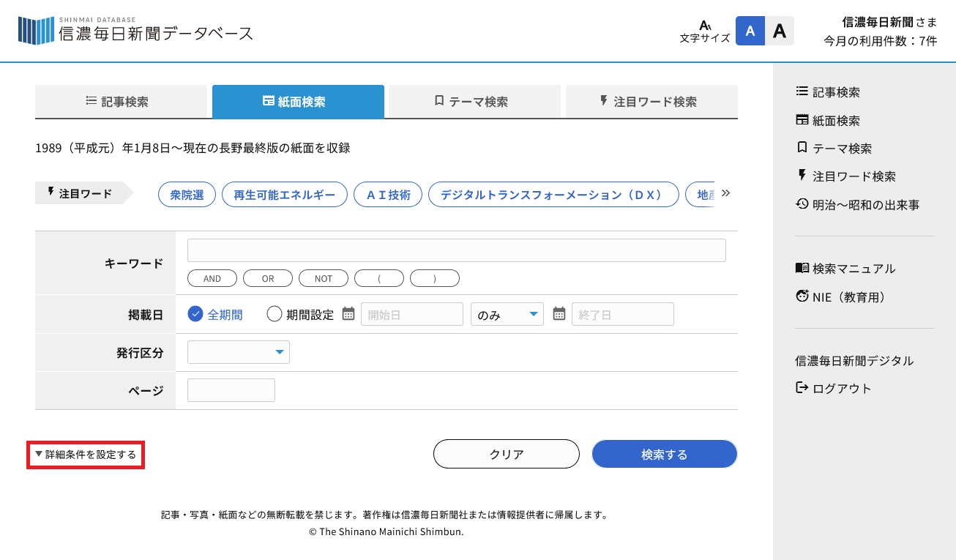Switch to the 記事検索 tab
956x560 pixels.
point(121,102)
